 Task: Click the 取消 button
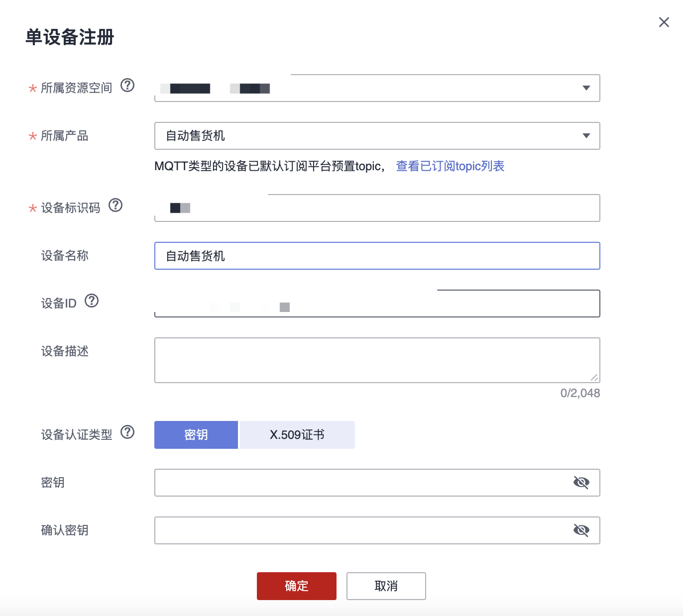pyautogui.click(x=386, y=586)
